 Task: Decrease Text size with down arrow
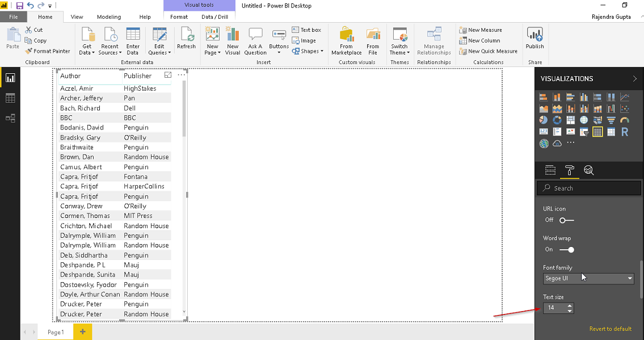(x=570, y=311)
